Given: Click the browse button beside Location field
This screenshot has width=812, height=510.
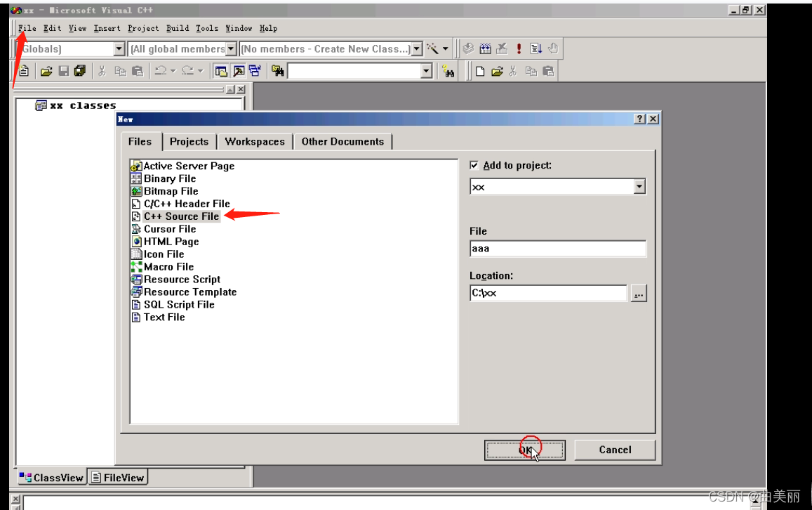Looking at the screenshot, I should pyautogui.click(x=639, y=294).
